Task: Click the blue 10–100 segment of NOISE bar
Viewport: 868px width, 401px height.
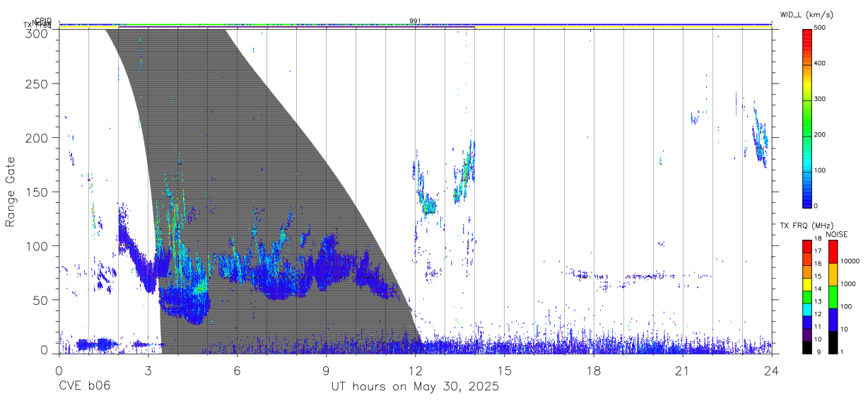Action: coord(833,320)
